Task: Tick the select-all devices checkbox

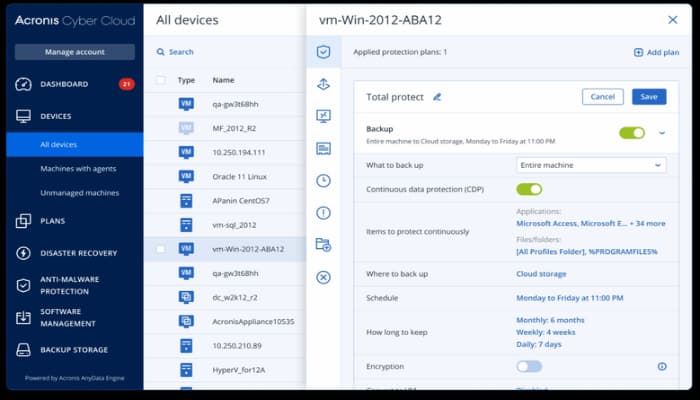Action: tap(160, 80)
